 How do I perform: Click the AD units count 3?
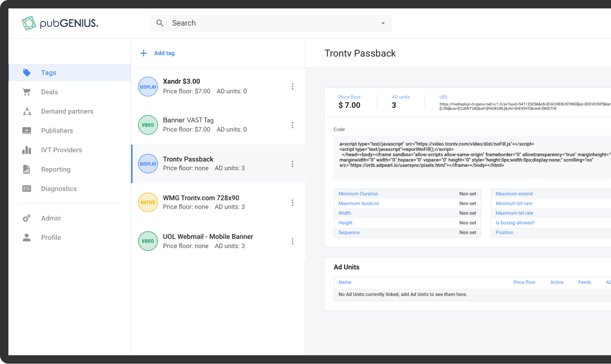(x=394, y=105)
